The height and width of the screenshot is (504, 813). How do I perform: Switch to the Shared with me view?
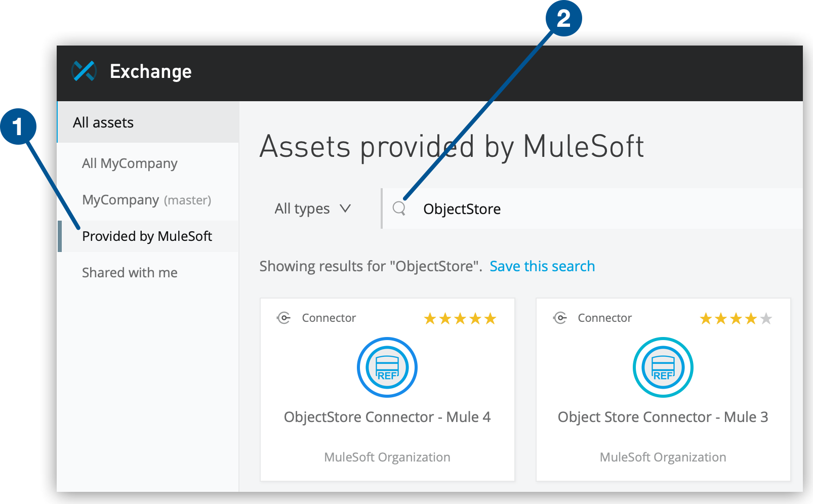coord(130,272)
